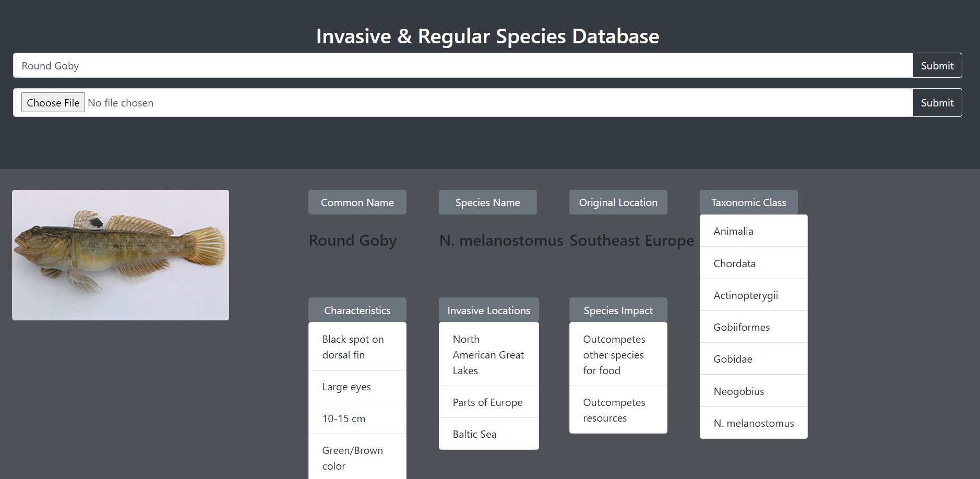980x479 pixels.
Task: Click Submit next to file upload field
Action: click(937, 102)
